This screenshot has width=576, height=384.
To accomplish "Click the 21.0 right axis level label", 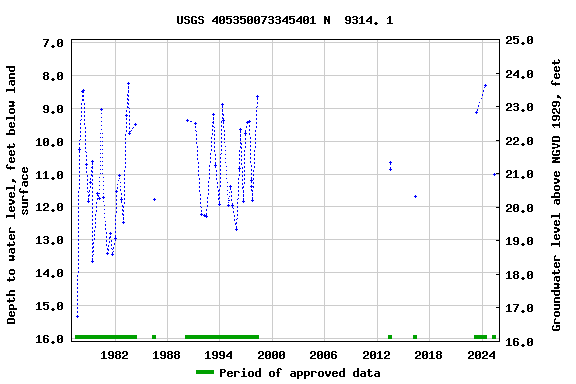I will (519, 175).
